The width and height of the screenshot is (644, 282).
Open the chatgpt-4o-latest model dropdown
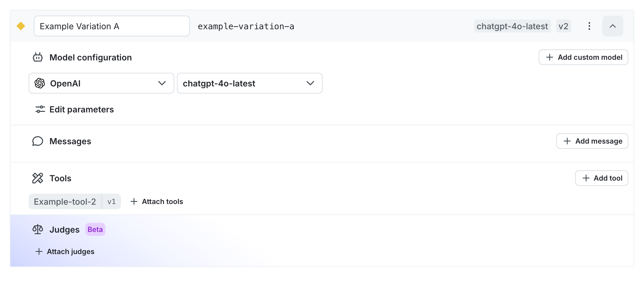(x=249, y=83)
